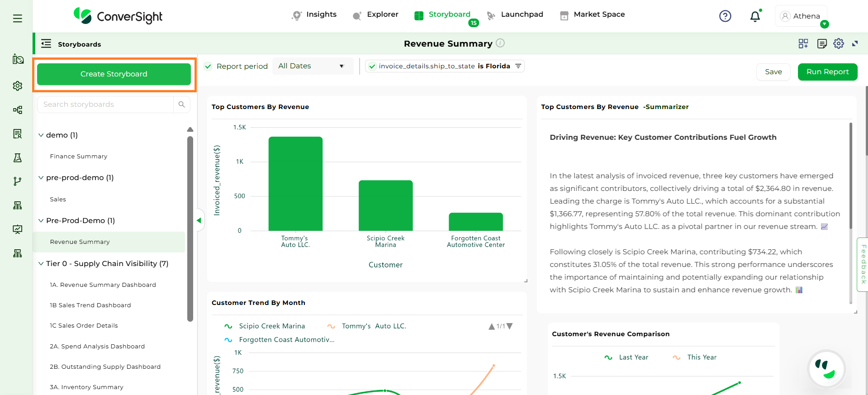The image size is (868, 395).
Task: Collapse the demo (1) folder
Action: (x=41, y=135)
